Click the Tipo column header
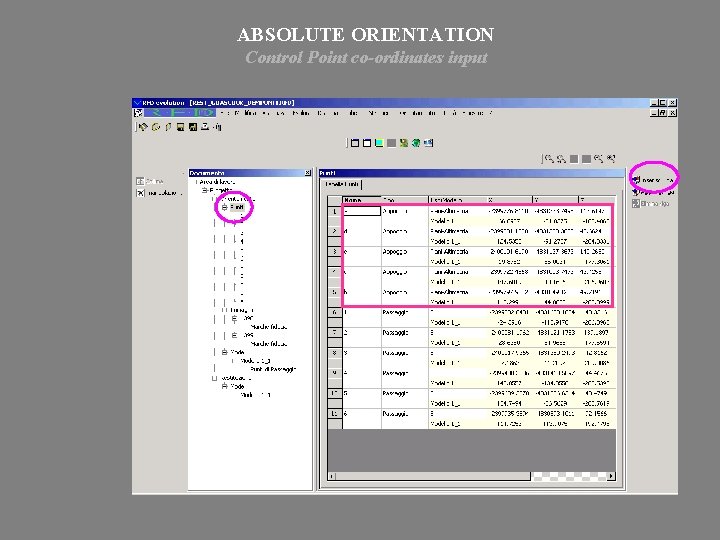Screen dimensions: 720x540 pyautogui.click(x=405, y=200)
